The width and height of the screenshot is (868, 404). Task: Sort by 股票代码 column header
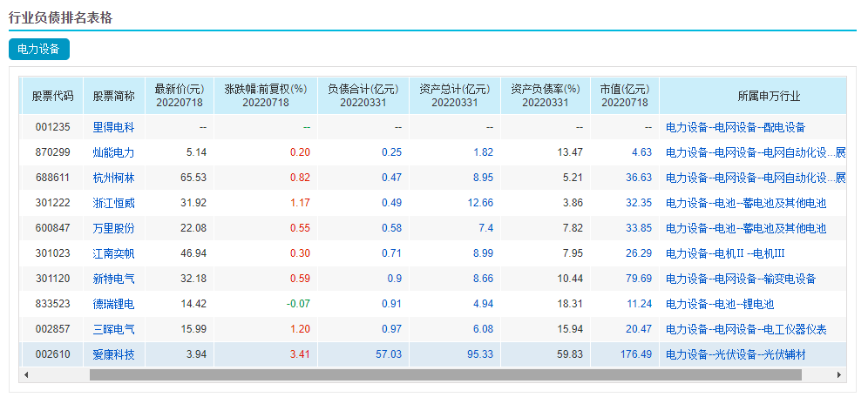(53, 96)
